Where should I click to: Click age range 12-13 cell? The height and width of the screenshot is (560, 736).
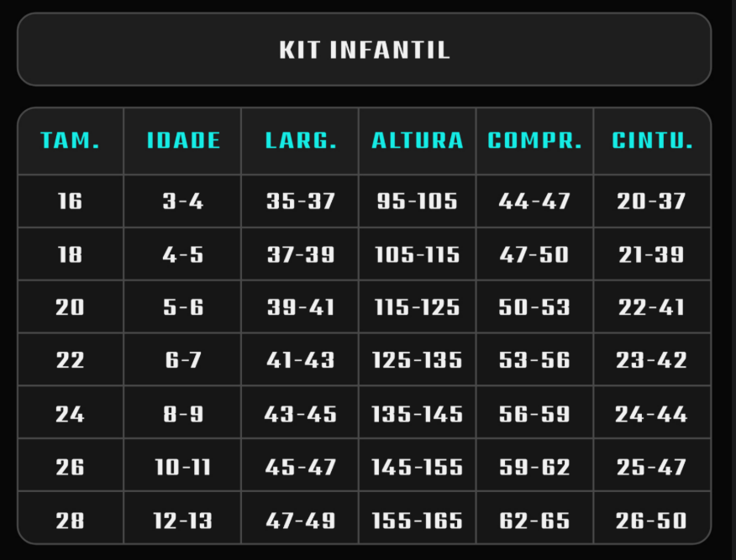click(x=182, y=519)
